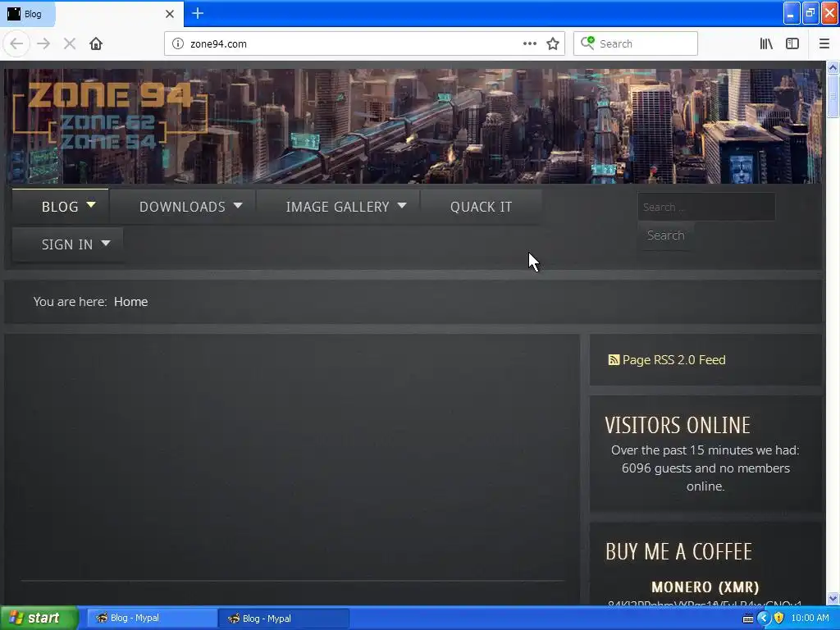
Task: Click the page scrollbar up arrow
Action: (833, 67)
